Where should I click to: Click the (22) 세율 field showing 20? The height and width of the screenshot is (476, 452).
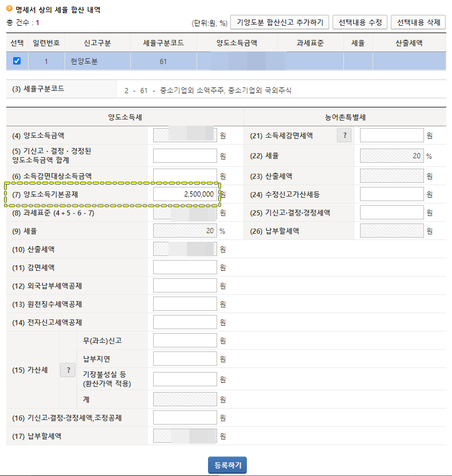tap(392, 156)
